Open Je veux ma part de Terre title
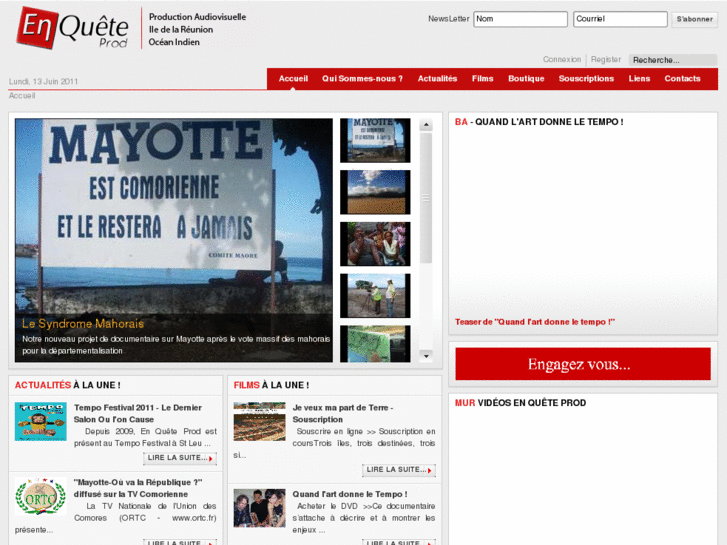This screenshot has width=727, height=545. tap(343, 413)
